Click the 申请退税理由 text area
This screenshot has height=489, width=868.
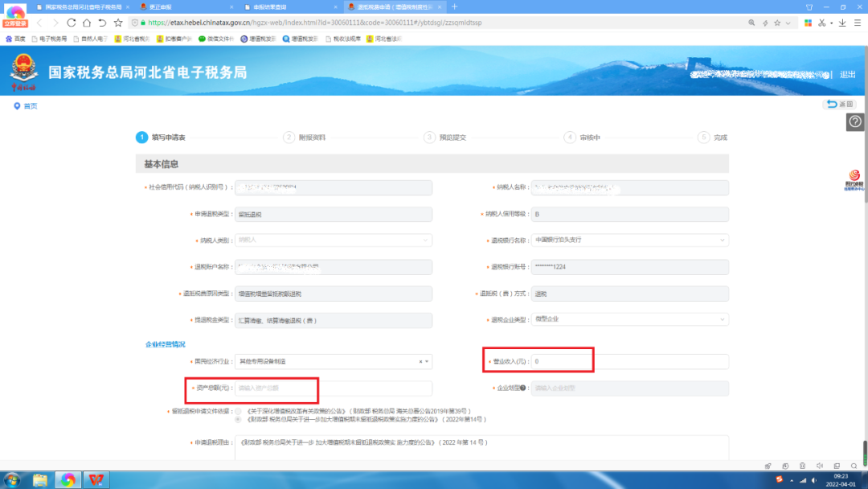coord(481,447)
